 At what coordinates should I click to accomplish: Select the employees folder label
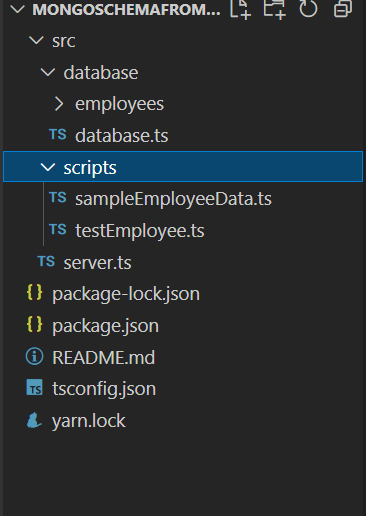click(x=119, y=105)
